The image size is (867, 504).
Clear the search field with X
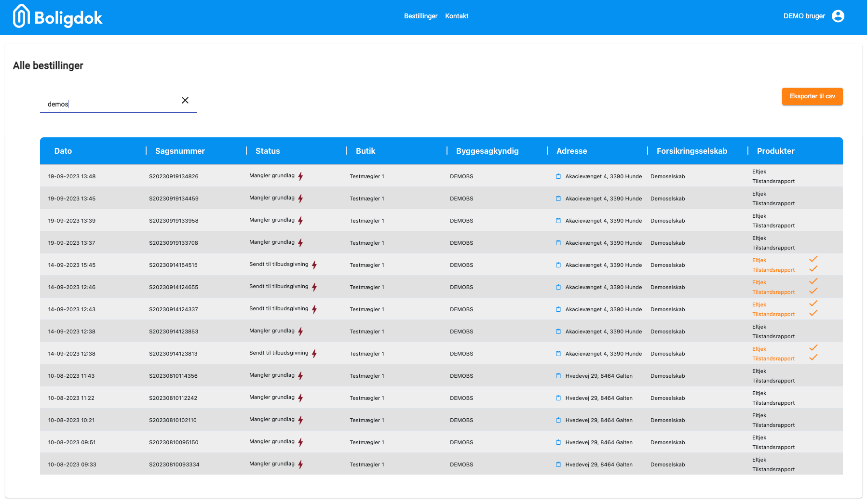185,100
